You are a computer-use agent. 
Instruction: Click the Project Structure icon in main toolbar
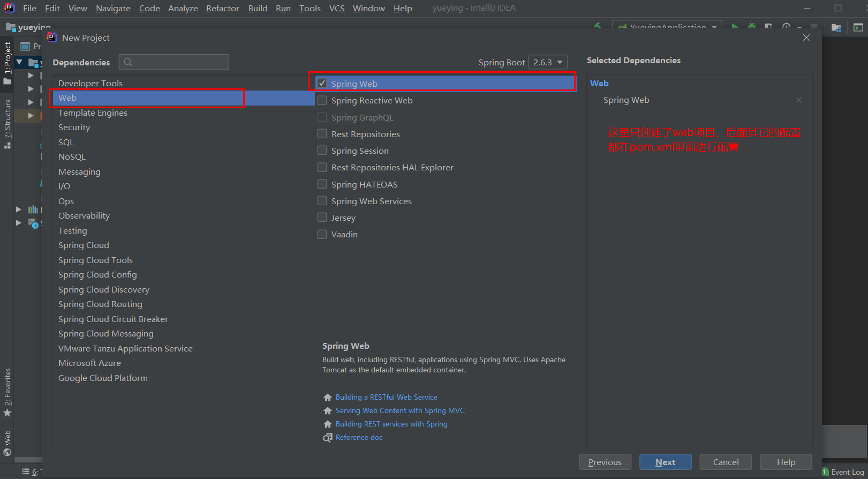coord(836,27)
